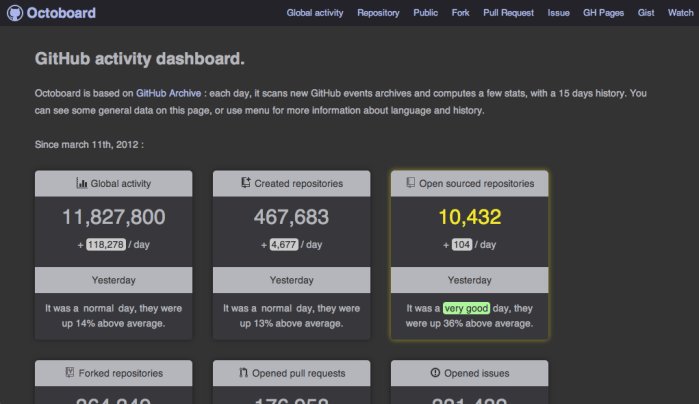Image resolution: width=699 pixels, height=404 pixels.
Task: Click the Opened issues exclamation icon
Action: click(x=435, y=373)
